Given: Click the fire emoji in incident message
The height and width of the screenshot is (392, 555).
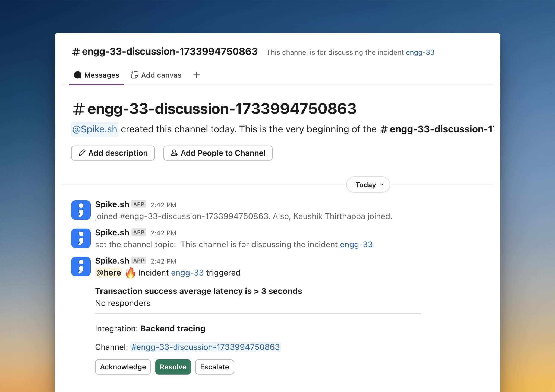Looking at the screenshot, I should pos(130,273).
